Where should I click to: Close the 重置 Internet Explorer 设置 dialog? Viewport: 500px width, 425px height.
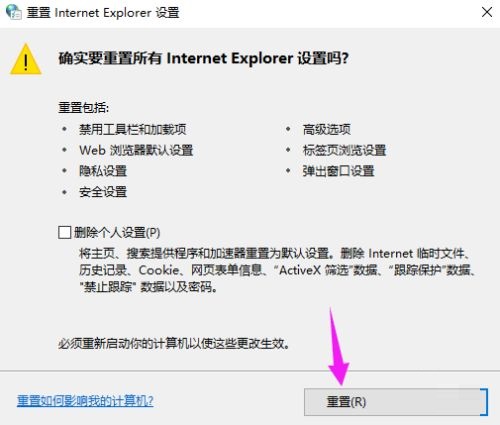coord(487,12)
